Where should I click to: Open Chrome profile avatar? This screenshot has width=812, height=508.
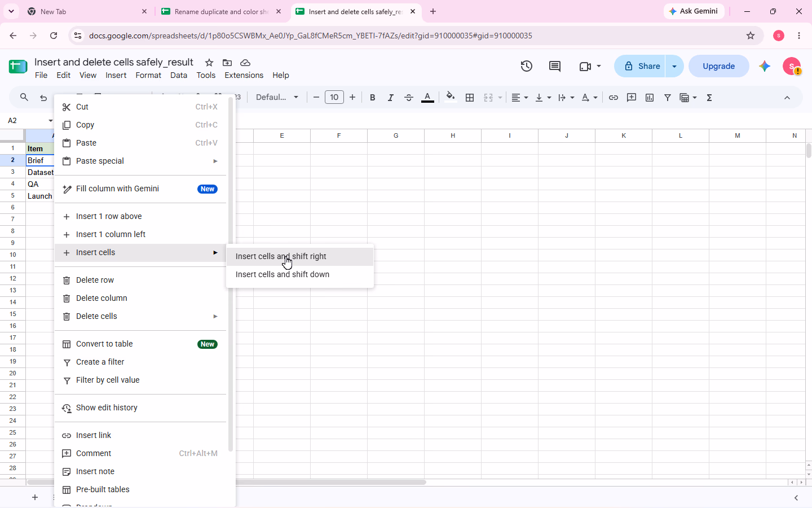point(779,36)
